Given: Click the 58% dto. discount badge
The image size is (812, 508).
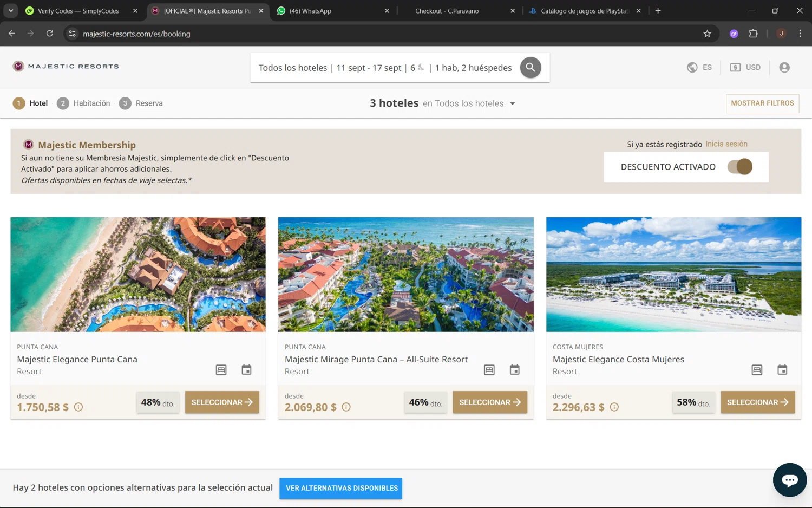Looking at the screenshot, I should (693, 402).
